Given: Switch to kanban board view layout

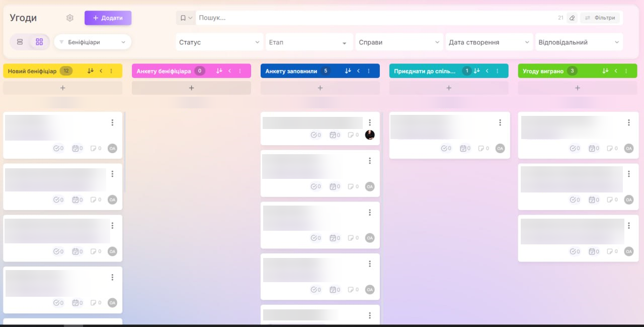Looking at the screenshot, I should 39,42.
